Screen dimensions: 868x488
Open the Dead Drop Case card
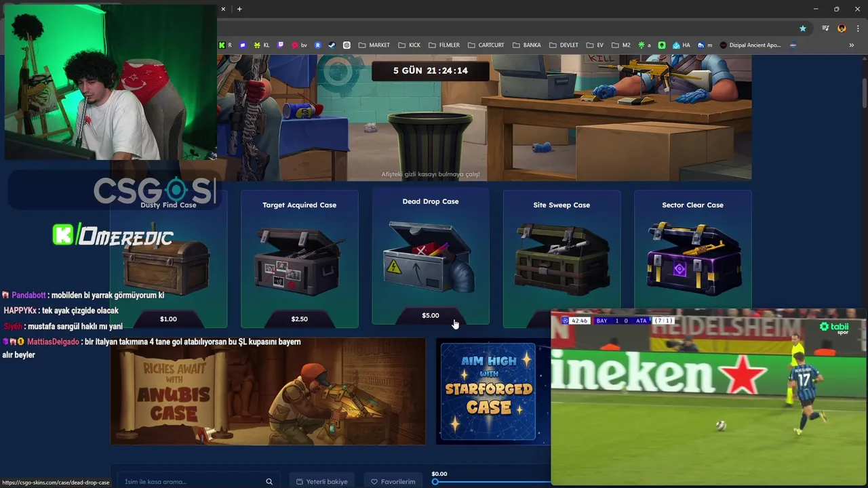[431, 256]
